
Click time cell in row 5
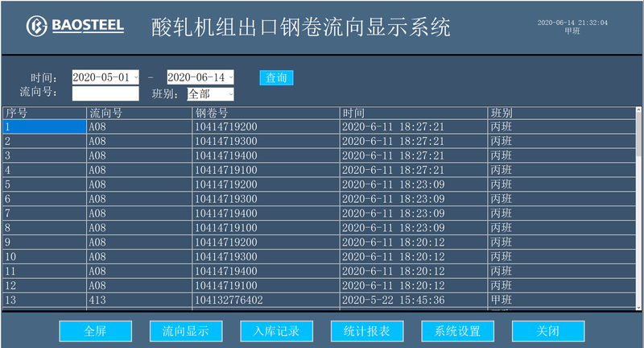pos(414,184)
